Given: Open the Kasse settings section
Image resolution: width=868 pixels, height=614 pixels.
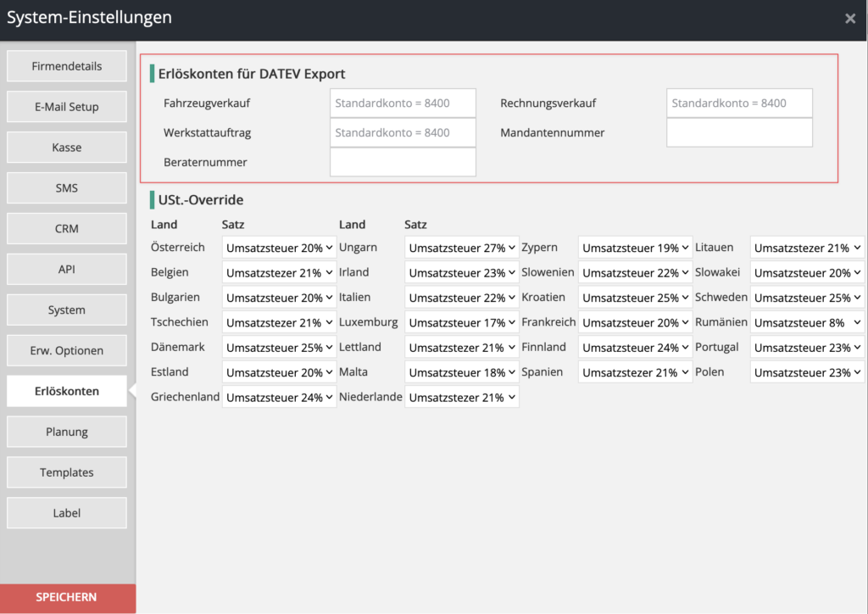Looking at the screenshot, I should [x=66, y=147].
